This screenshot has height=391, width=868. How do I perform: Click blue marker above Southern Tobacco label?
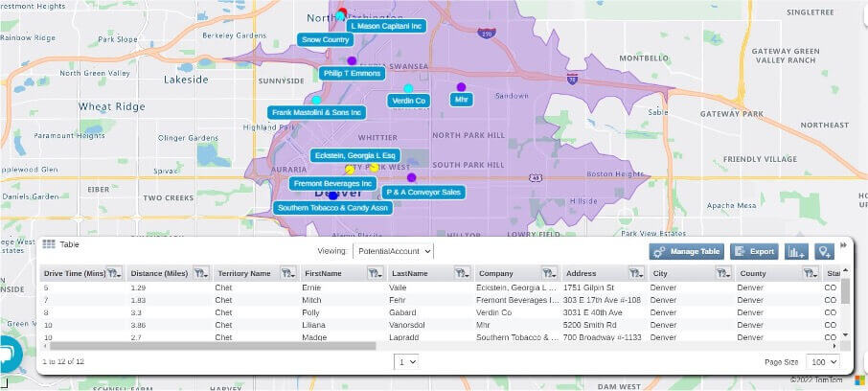(332, 195)
